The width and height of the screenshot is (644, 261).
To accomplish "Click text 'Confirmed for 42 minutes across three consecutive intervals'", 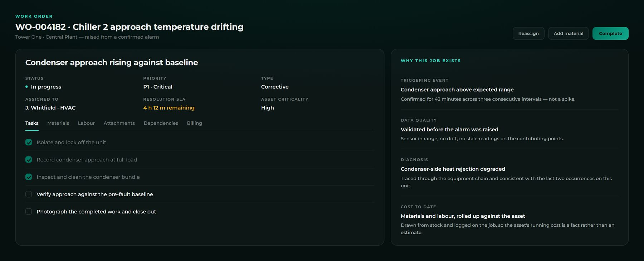I will [x=471, y=99].
